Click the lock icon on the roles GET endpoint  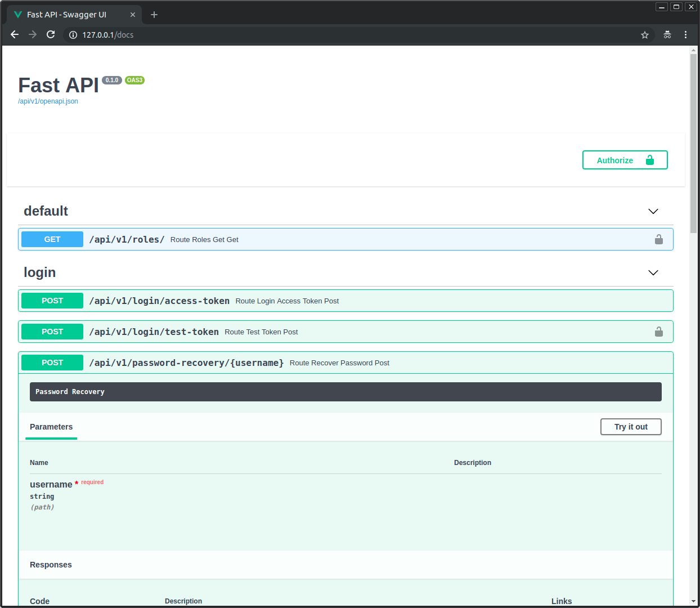(x=658, y=239)
